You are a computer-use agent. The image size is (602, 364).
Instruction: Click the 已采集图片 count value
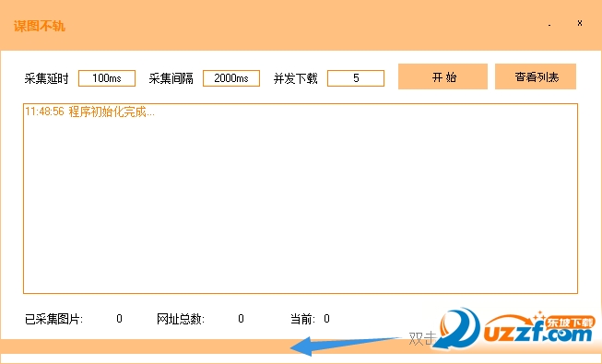[120, 319]
